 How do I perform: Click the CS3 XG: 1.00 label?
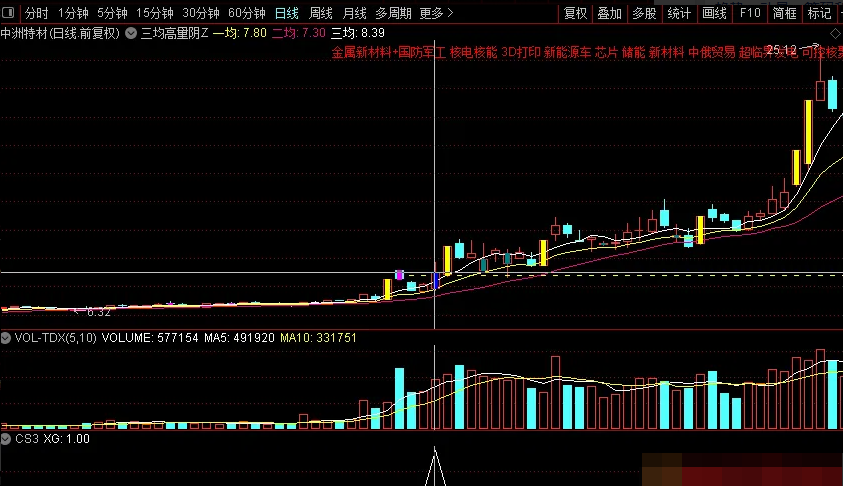click(52, 439)
